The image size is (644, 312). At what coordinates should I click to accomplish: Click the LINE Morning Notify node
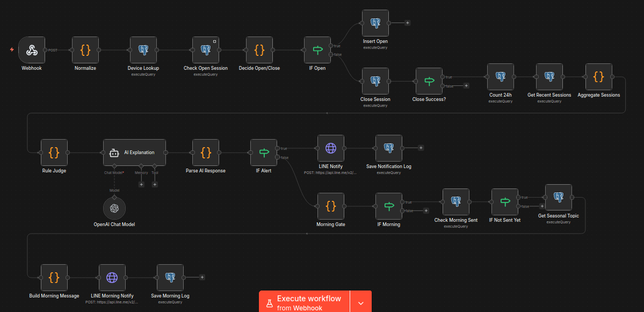pyautogui.click(x=112, y=278)
